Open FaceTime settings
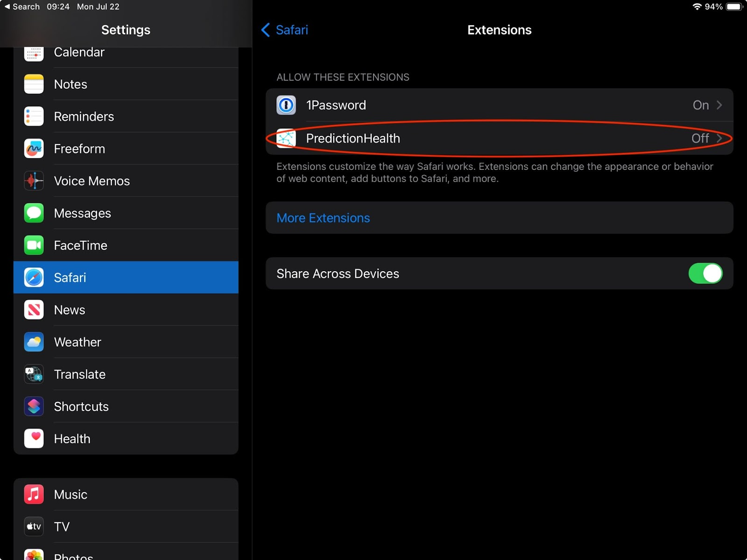747x560 pixels. pyautogui.click(x=126, y=245)
